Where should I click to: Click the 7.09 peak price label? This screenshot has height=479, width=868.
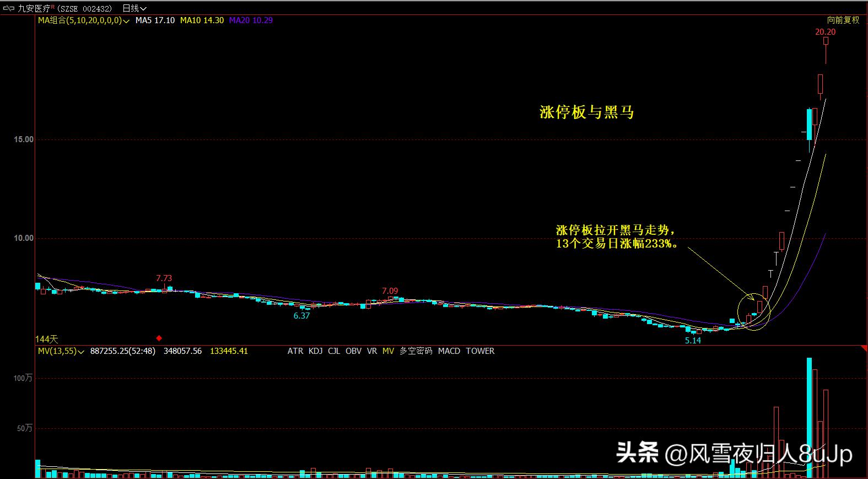[x=390, y=291]
